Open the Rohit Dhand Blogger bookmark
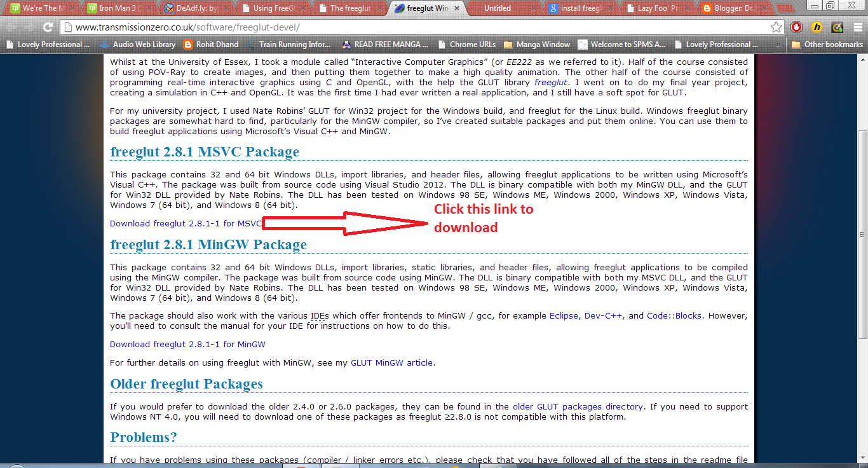Image resolution: width=868 pixels, height=468 pixels. [x=211, y=45]
